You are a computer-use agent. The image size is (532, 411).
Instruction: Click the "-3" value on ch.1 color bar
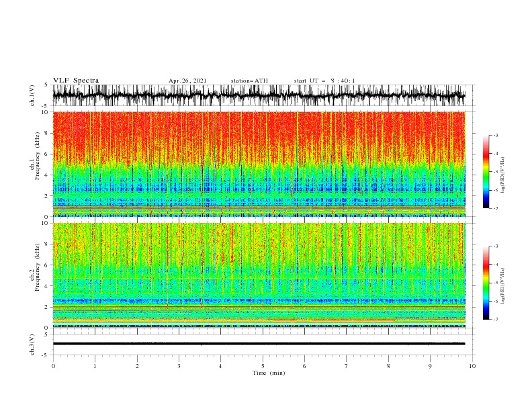point(495,135)
